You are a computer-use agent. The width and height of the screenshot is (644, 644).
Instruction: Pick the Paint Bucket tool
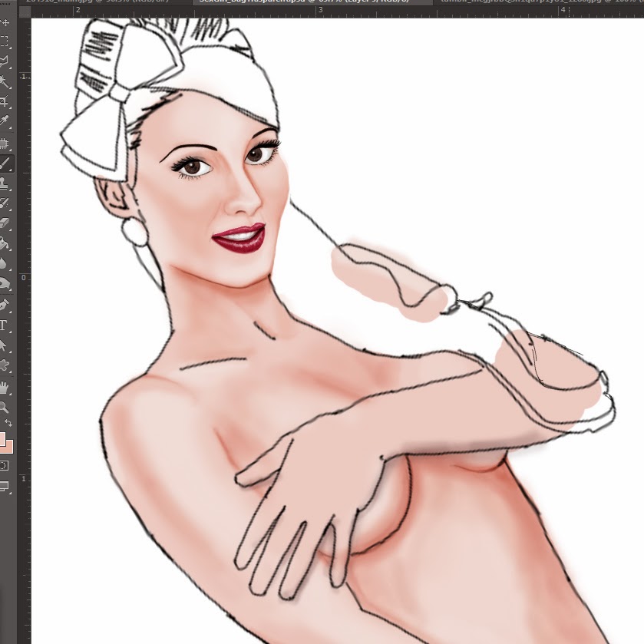point(5,244)
